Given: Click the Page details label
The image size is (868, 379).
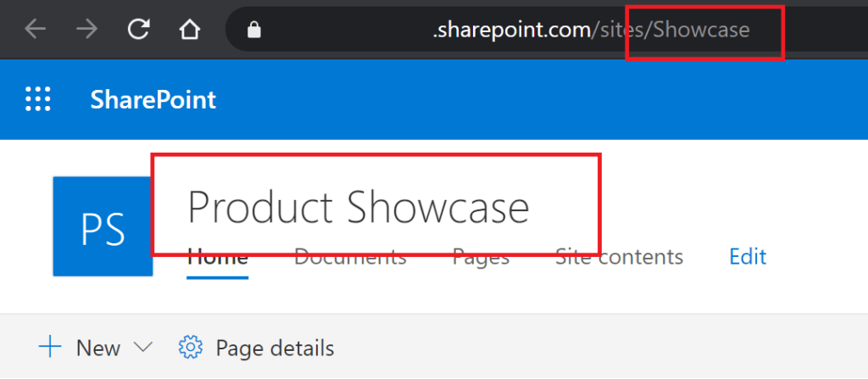Looking at the screenshot, I should [275, 348].
